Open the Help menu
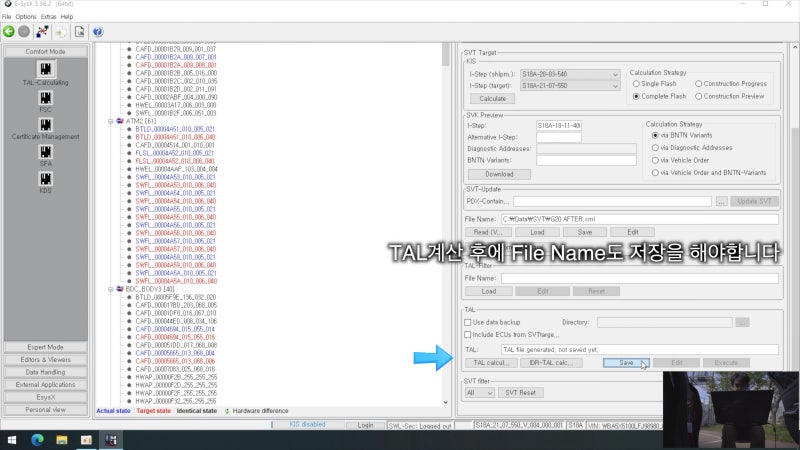Viewport: 800px width, 450px height. click(x=67, y=17)
